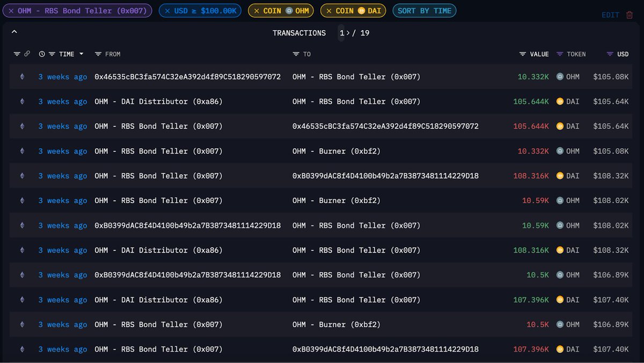Screen dimensions: 644x363
Task: Remove the OHM - RBS Bond Teller filter chip
Action: coord(11,10)
